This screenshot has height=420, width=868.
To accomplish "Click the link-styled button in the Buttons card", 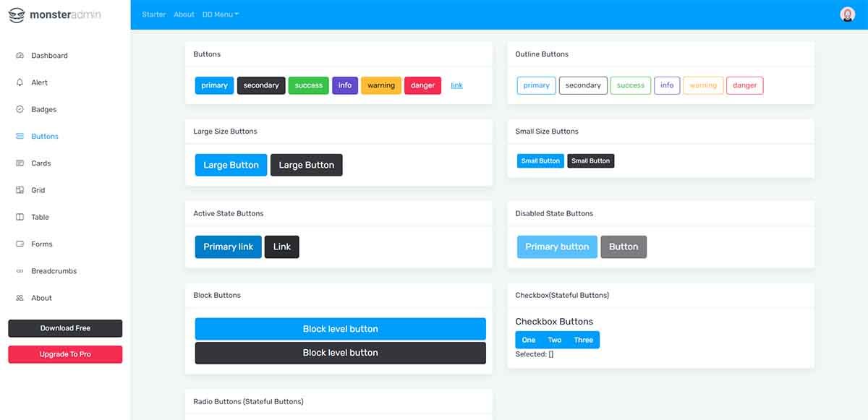I will (456, 85).
